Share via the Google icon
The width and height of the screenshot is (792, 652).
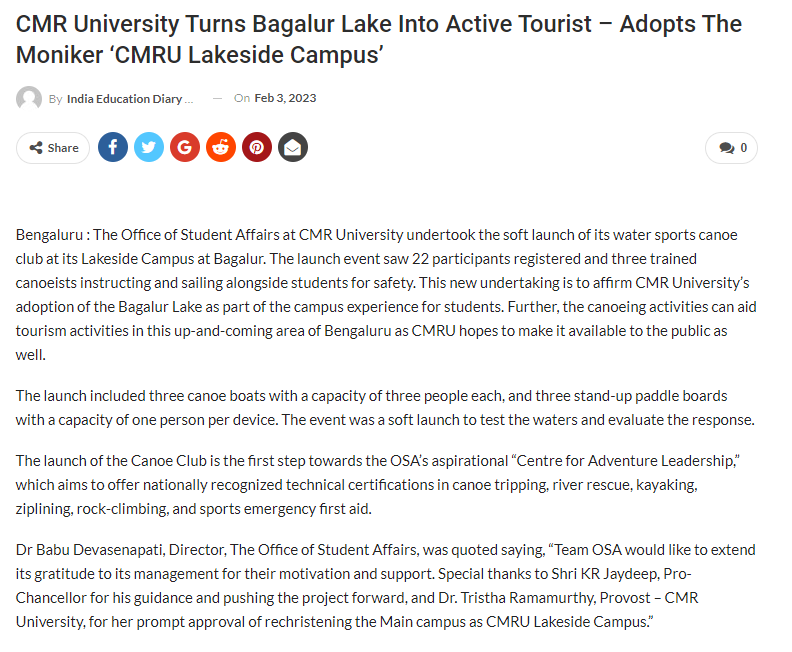[185, 148]
